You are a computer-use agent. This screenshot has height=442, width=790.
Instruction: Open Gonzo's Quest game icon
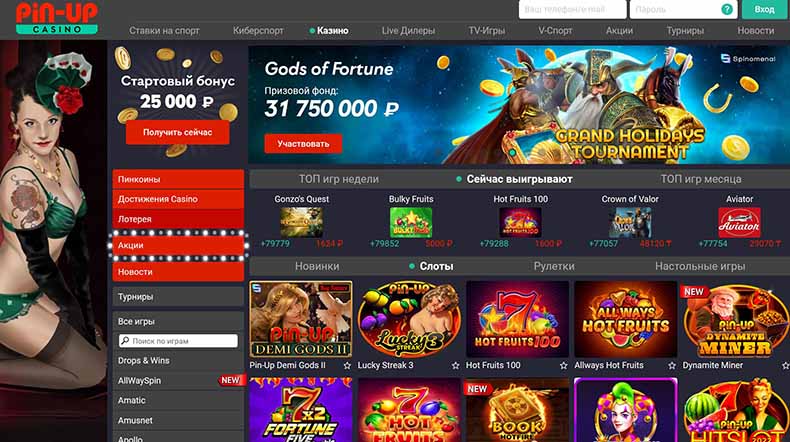click(301, 222)
